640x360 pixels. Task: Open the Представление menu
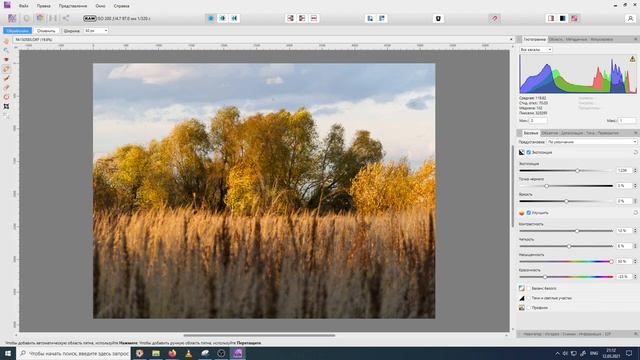click(73, 6)
